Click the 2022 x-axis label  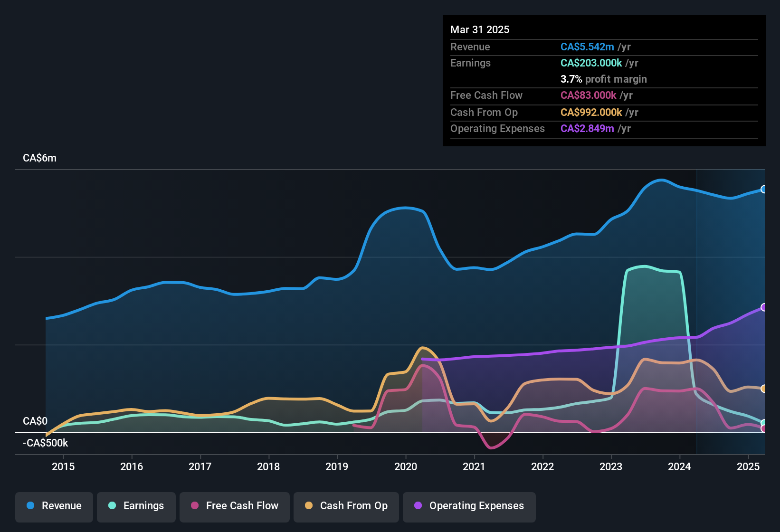pos(542,467)
